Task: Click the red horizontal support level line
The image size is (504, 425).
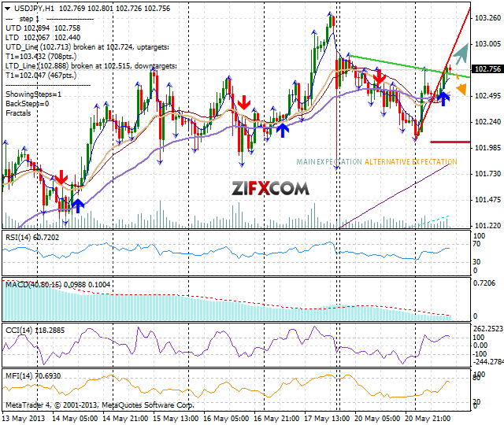Action: 450,142
